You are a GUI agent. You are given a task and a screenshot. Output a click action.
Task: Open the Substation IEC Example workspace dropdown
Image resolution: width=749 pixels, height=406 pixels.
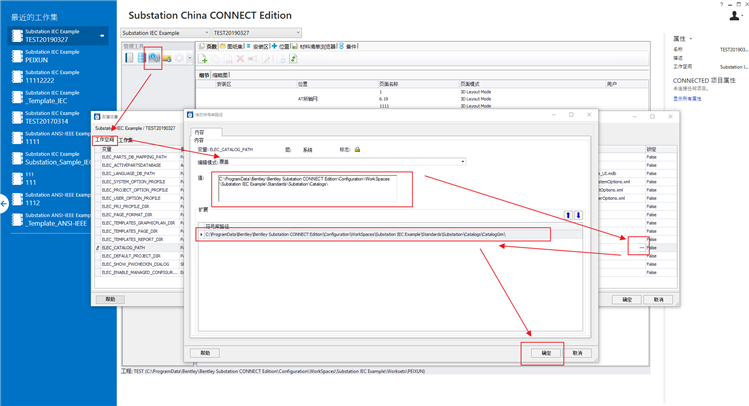[165, 33]
